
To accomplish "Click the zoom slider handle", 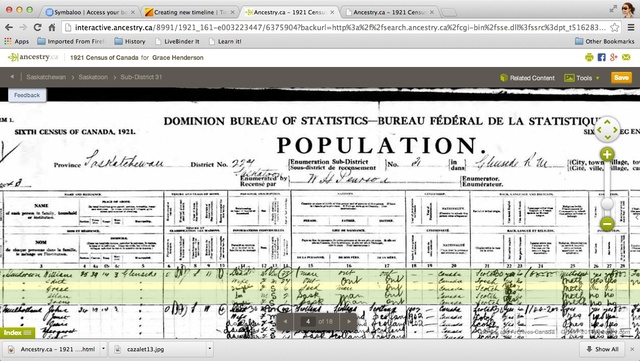I will pyautogui.click(x=607, y=204).
